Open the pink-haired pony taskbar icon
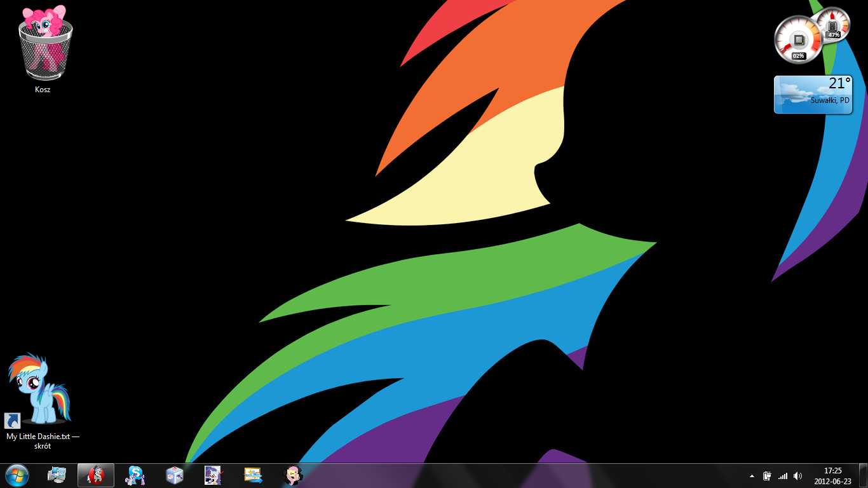Viewport: 868px width, 488px height. [292, 475]
